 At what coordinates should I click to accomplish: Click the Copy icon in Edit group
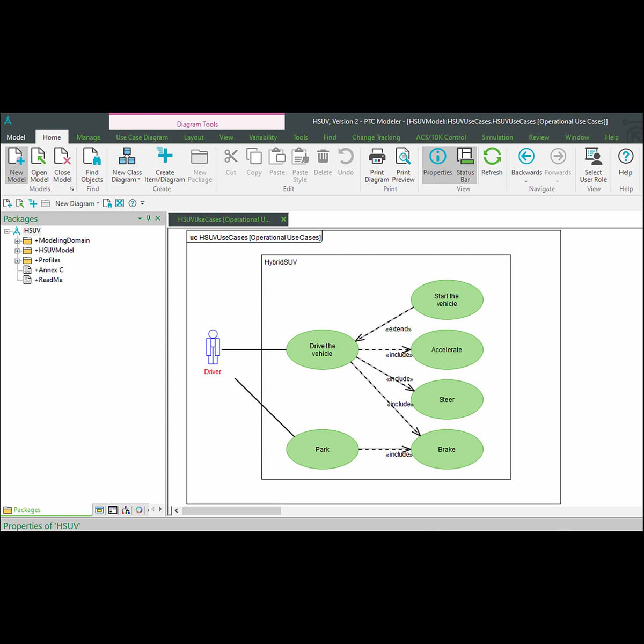click(254, 156)
